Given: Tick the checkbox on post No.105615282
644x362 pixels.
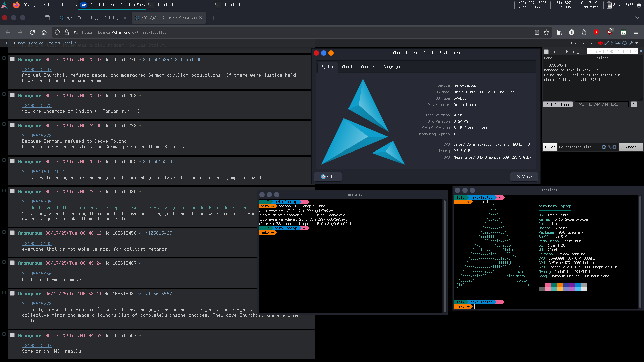Looking at the screenshot, I should (x=12, y=95).
